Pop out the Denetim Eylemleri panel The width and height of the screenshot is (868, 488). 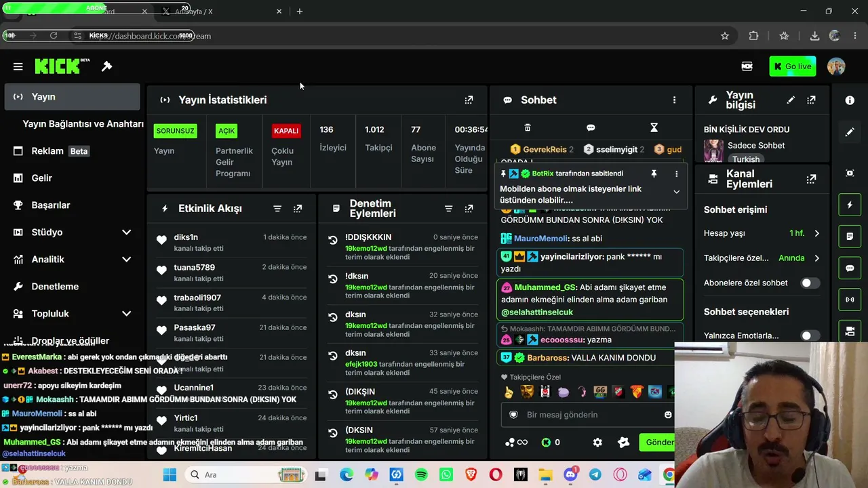coord(469,209)
